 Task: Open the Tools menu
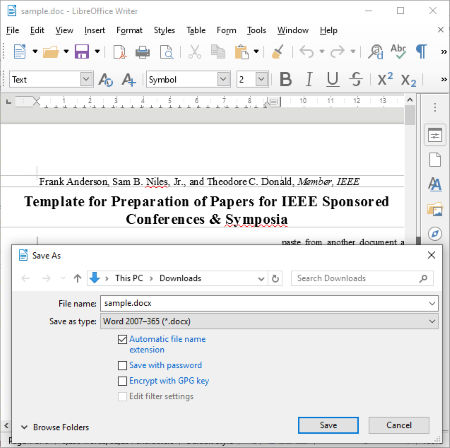pos(257,30)
